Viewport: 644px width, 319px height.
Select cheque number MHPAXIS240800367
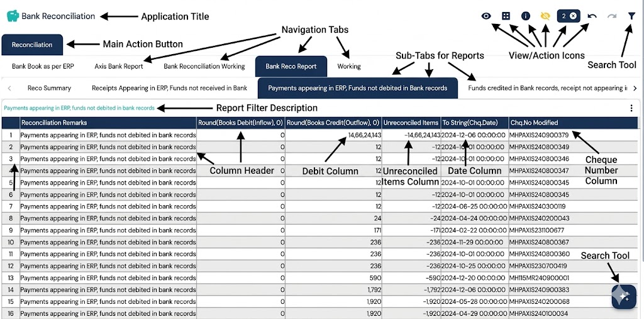539,242
